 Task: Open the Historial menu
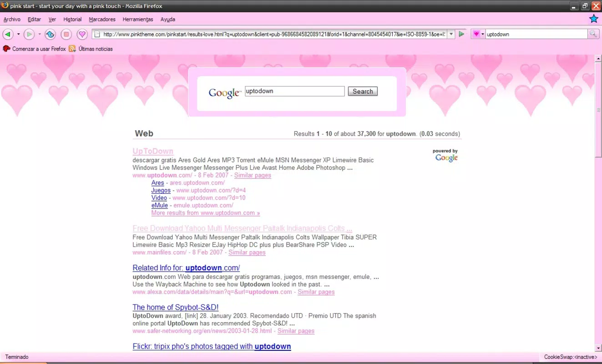(x=72, y=19)
